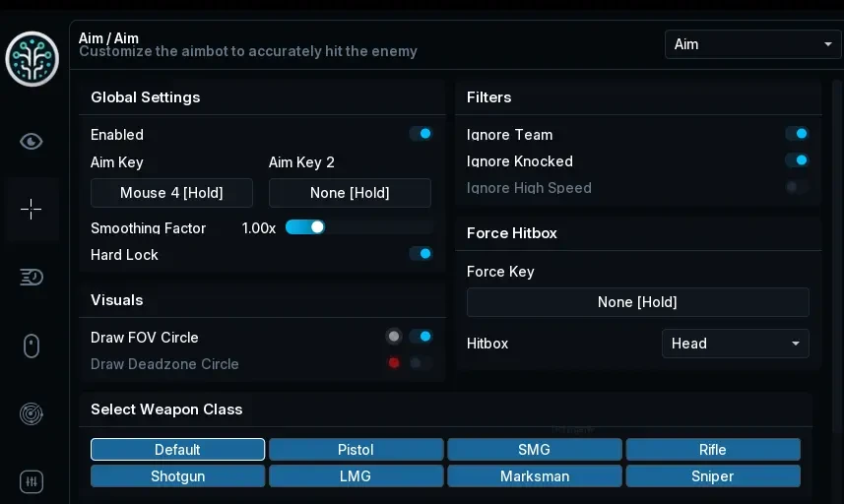
Task: Toggle the Draw FOV Circle switch
Action: click(421, 337)
